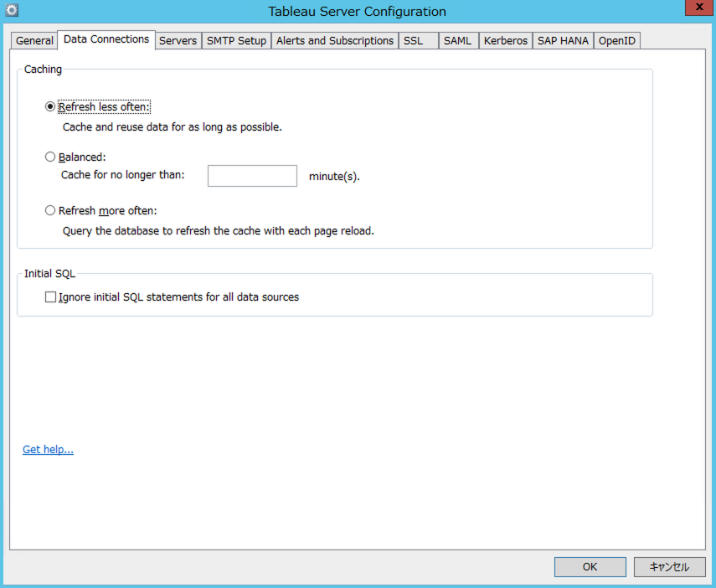
Task: Switch to the SAP HANA tab
Action: point(564,41)
